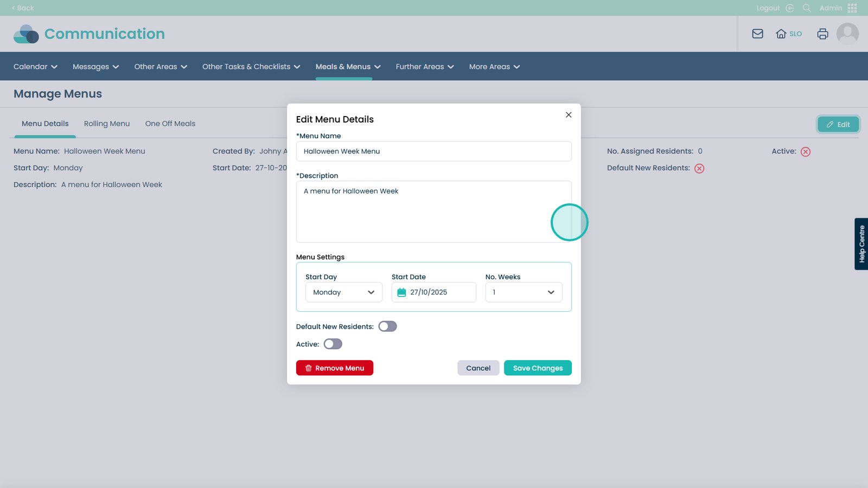Close the Edit Menu Details dialog
The width and height of the screenshot is (868, 488).
click(569, 115)
